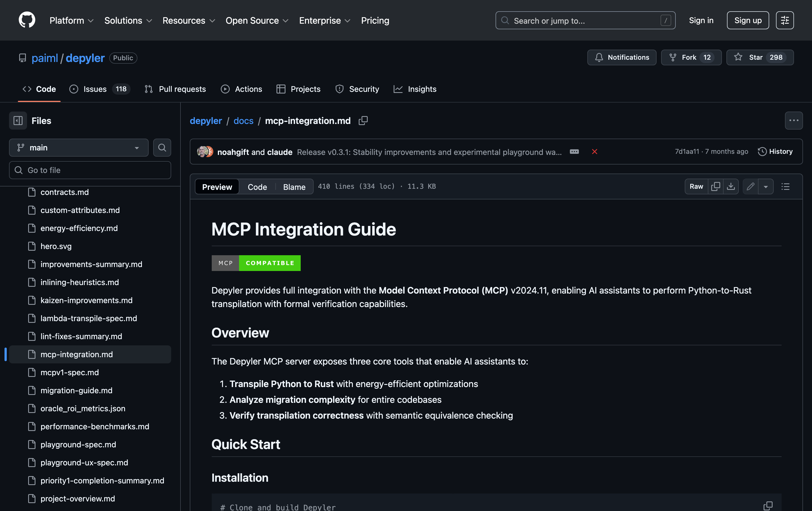Viewport: 812px width, 511px height.
Task: Click the Sign up button
Action: [748, 21]
